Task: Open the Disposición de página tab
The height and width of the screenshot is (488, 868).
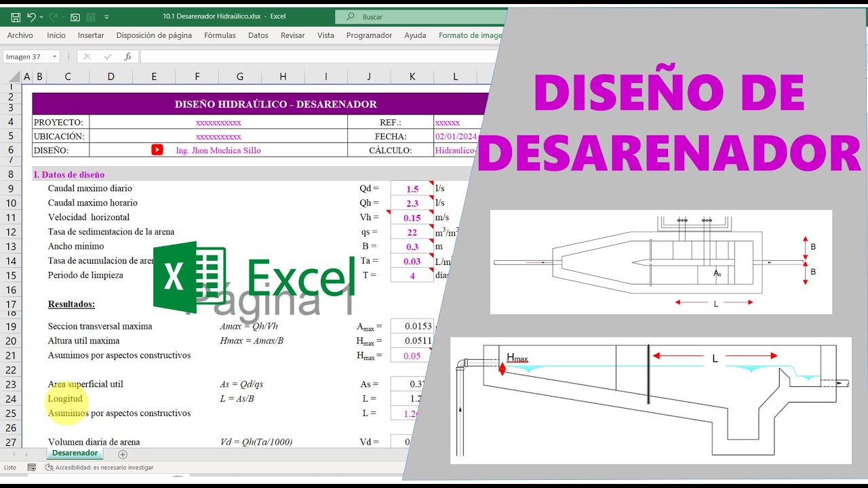Action: pos(154,35)
